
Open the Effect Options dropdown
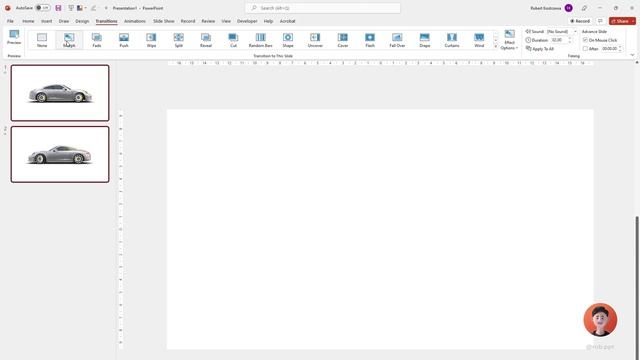509,40
